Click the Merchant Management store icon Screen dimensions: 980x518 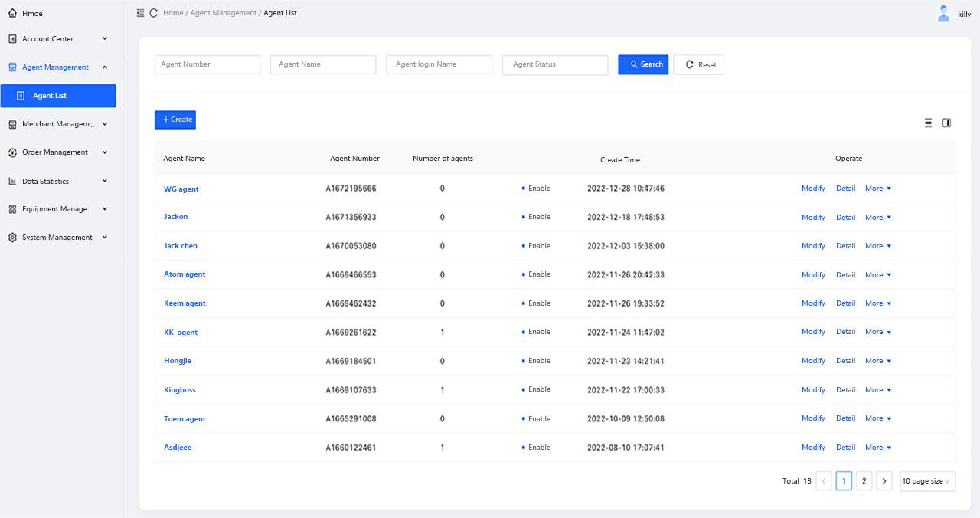(x=12, y=124)
